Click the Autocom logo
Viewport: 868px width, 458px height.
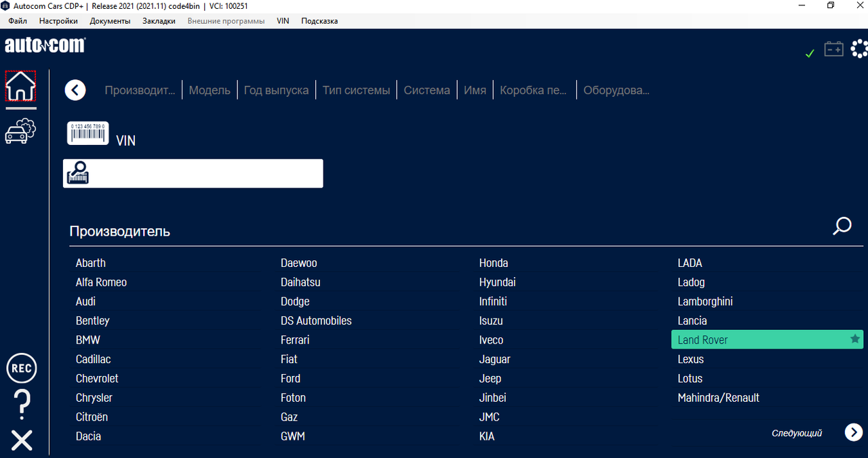[x=45, y=45]
